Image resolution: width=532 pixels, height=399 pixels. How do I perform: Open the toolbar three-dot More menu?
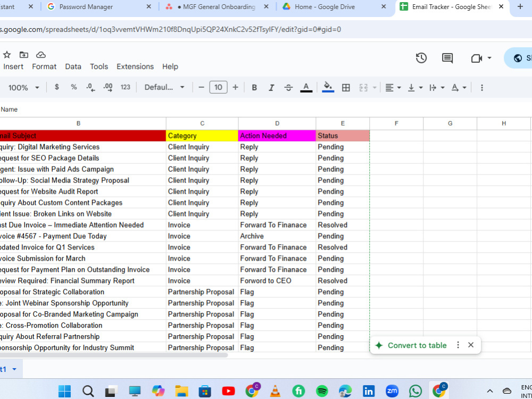tap(482, 88)
